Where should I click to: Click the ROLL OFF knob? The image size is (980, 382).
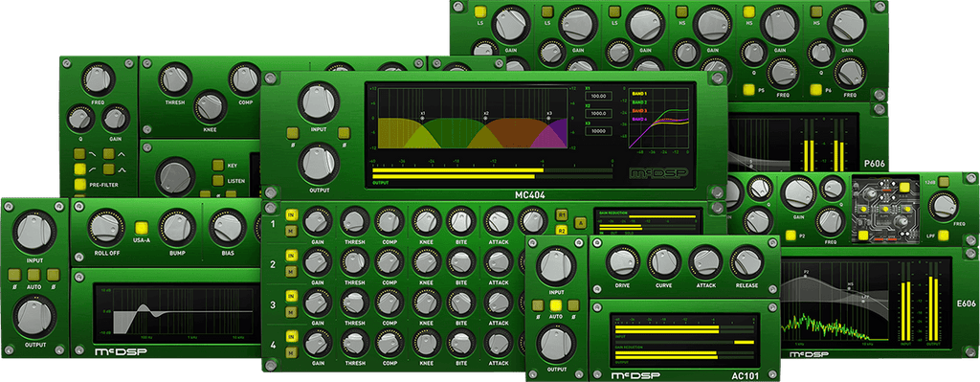(x=105, y=228)
